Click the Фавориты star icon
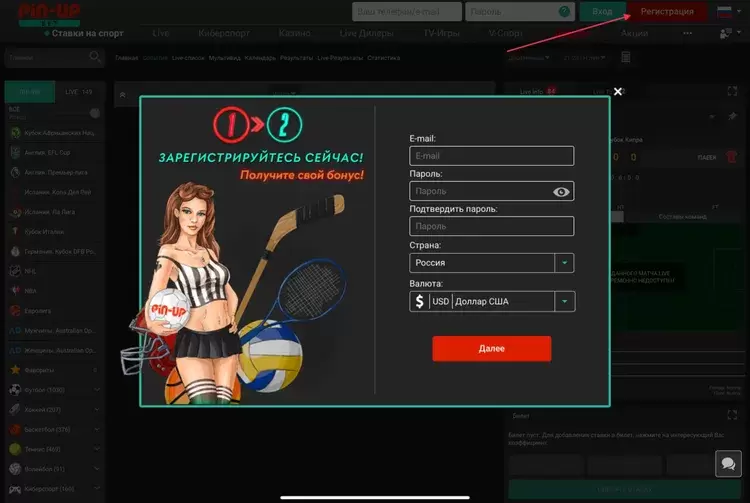Viewport: 750px width, 503px height. click(x=15, y=370)
